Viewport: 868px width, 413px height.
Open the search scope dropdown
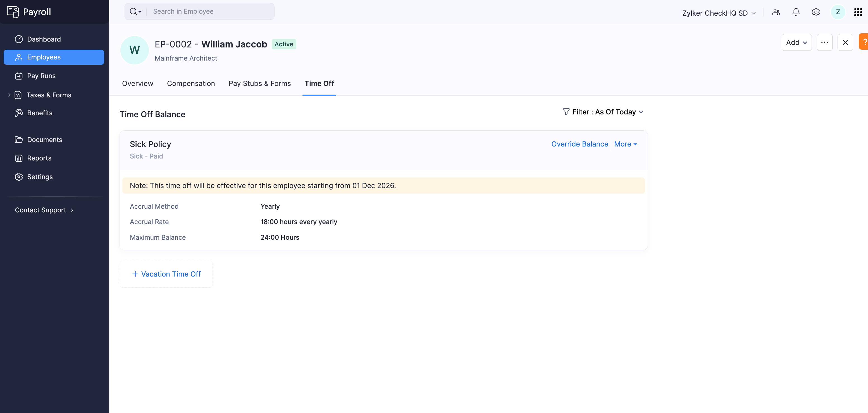point(135,11)
